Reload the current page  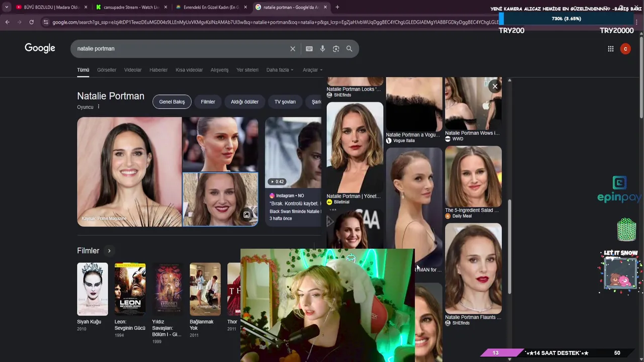point(31,22)
